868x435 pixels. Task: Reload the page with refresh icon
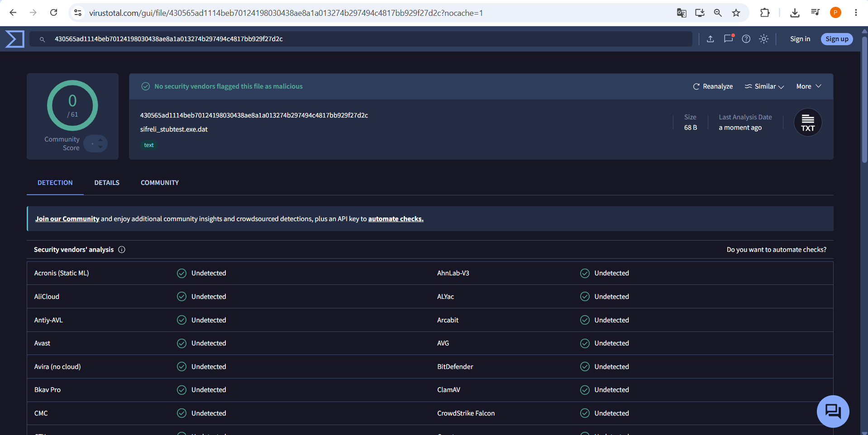click(53, 13)
